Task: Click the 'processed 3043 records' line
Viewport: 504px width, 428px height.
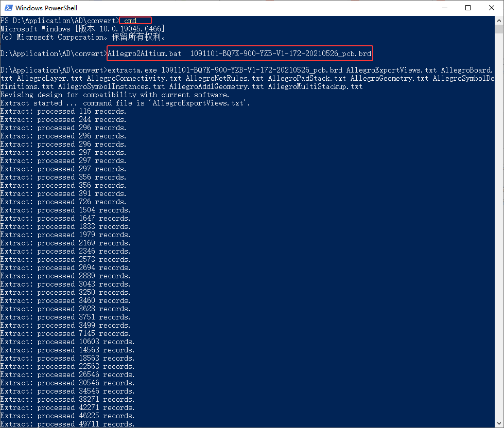Action: coord(65,284)
